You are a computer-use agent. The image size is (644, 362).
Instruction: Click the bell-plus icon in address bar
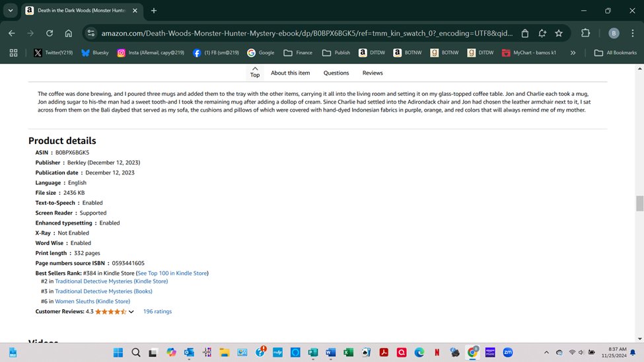tap(542, 33)
